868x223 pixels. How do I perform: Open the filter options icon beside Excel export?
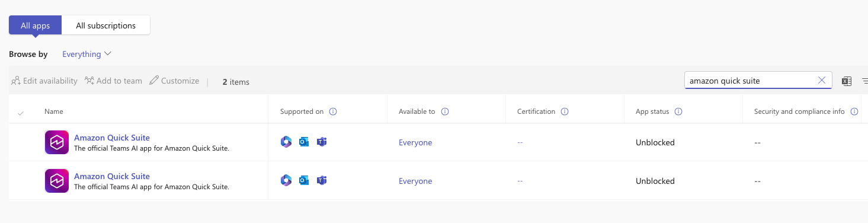[x=864, y=81]
